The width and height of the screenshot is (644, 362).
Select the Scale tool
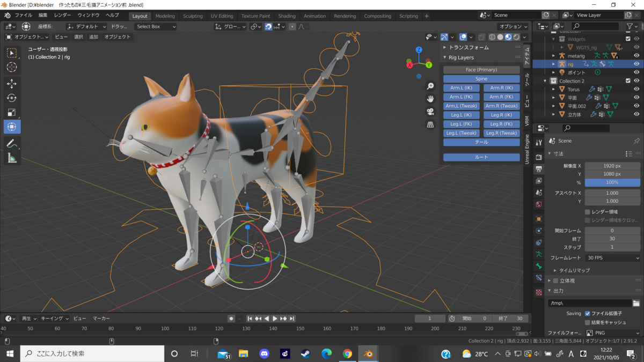[12, 113]
